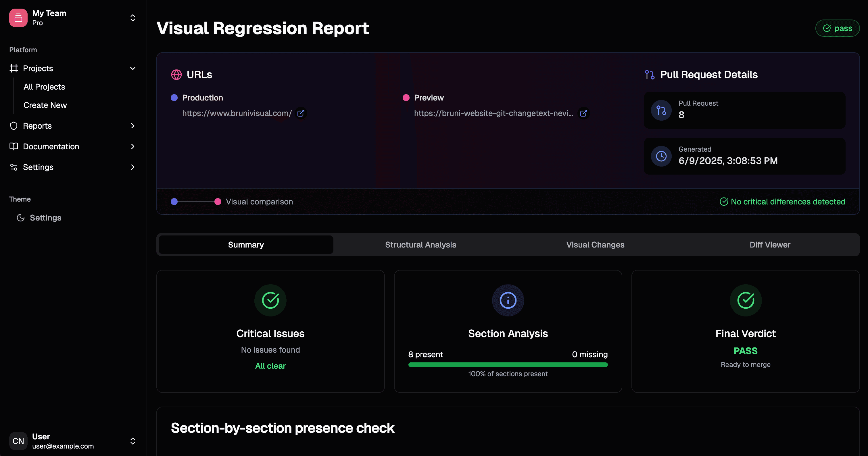Open the bruni-website-git-changetext preview link
This screenshot has height=456, width=868.
pos(493,113)
